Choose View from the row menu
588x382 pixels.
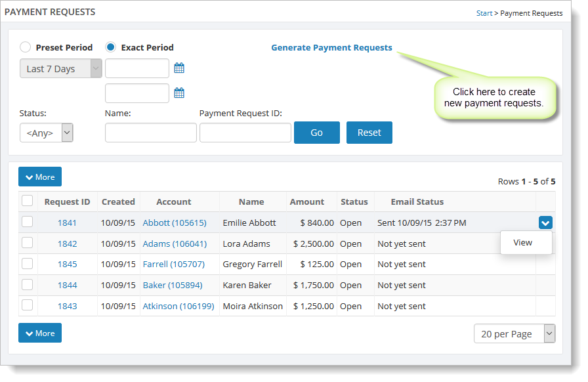coord(523,242)
